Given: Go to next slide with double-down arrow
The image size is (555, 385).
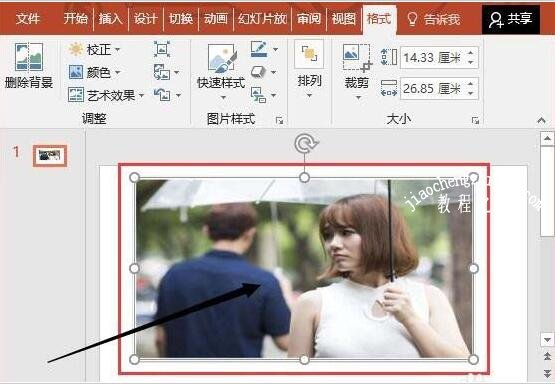Looking at the screenshot, I should pyautogui.click(x=547, y=373).
